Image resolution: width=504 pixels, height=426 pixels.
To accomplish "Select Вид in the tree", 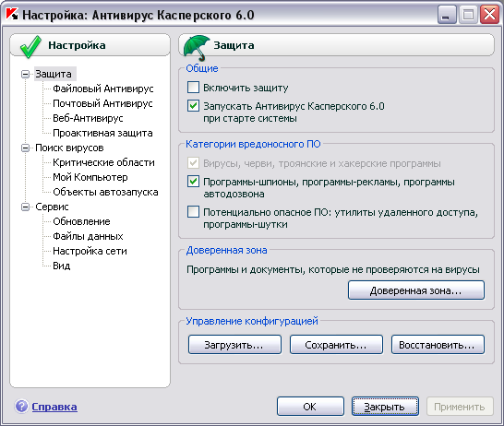I will [x=62, y=266].
